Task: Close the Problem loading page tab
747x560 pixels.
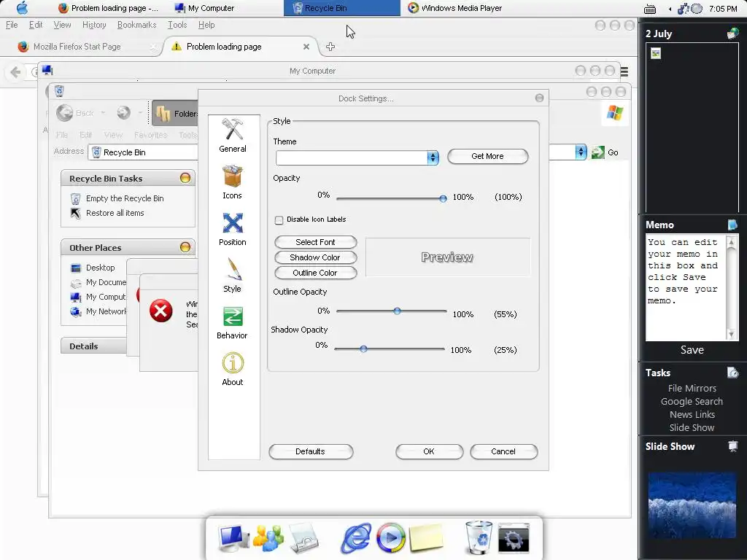Action: pos(306,47)
